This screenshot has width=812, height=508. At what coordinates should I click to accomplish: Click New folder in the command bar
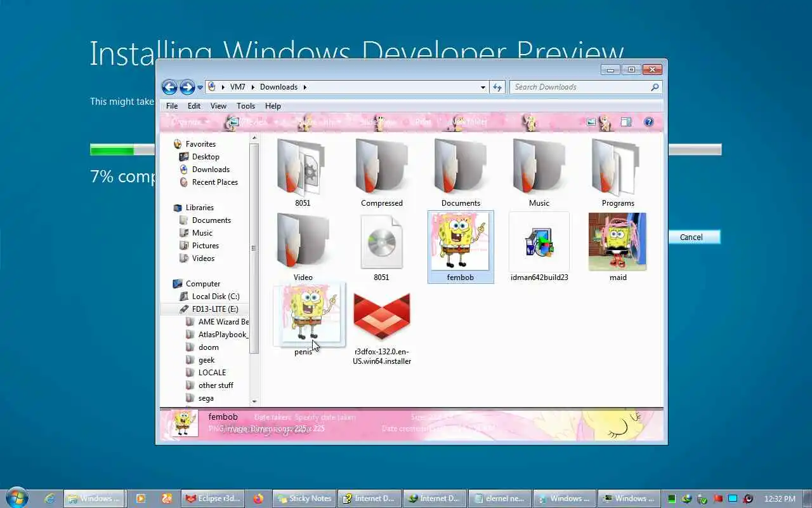coord(469,122)
